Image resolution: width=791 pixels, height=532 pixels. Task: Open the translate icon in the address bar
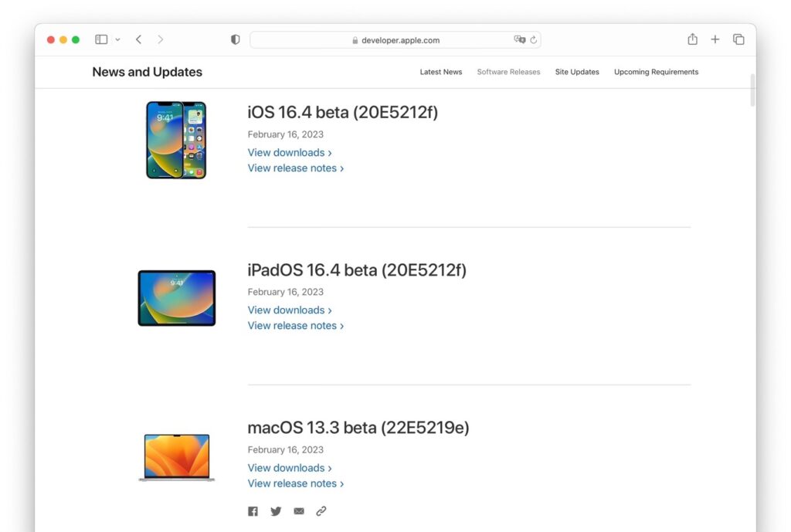[x=519, y=39]
